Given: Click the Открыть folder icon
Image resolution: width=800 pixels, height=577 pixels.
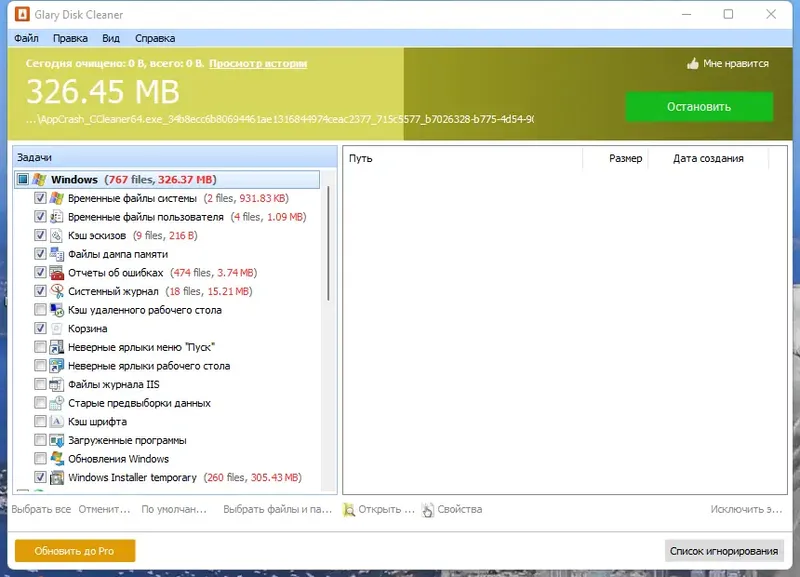Looking at the screenshot, I should tap(349, 510).
